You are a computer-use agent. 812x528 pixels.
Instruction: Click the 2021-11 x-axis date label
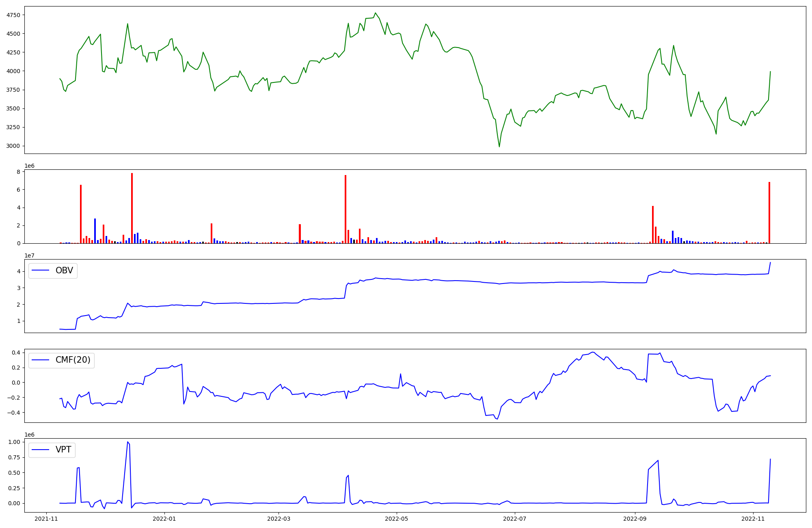tap(46, 519)
